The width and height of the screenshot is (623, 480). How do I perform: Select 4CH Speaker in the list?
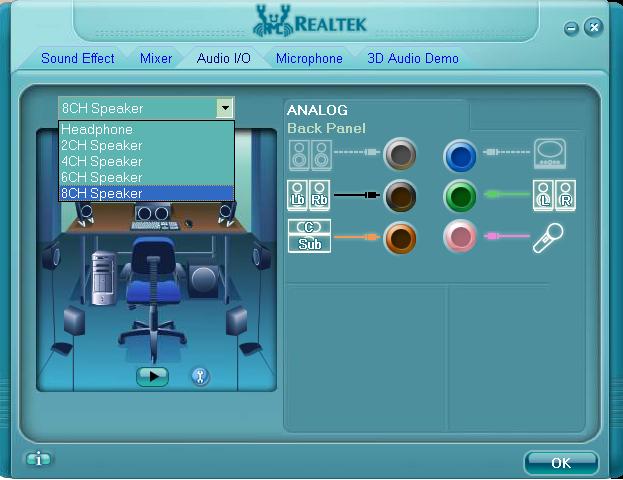[102, 161]
